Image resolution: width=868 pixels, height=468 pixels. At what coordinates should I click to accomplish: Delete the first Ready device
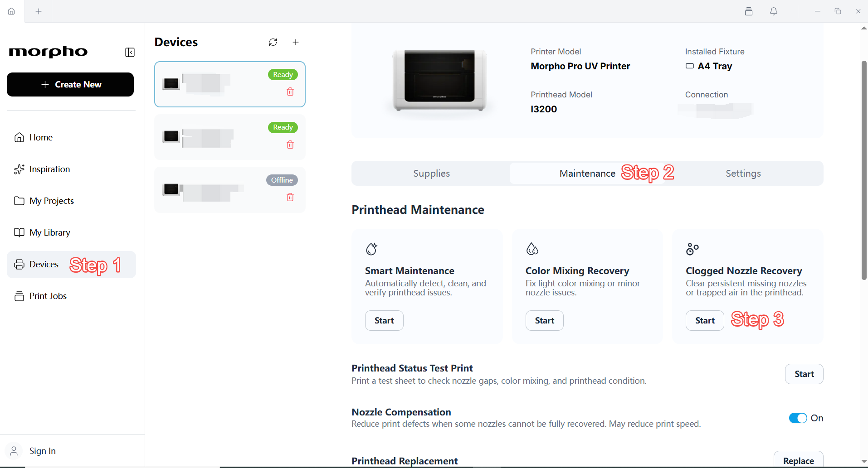[x=290, y=92]
